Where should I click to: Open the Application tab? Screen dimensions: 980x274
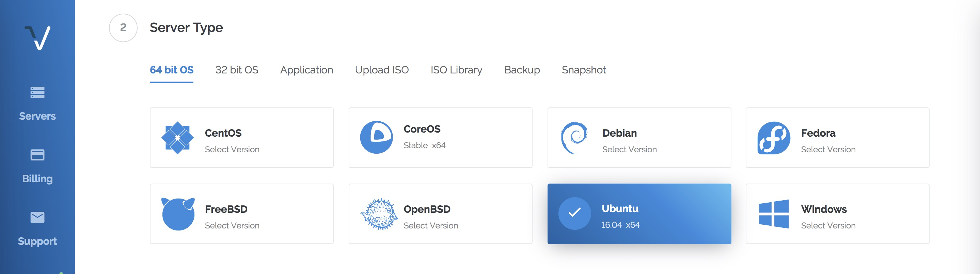pyautogui.click(x=306, y=70)
